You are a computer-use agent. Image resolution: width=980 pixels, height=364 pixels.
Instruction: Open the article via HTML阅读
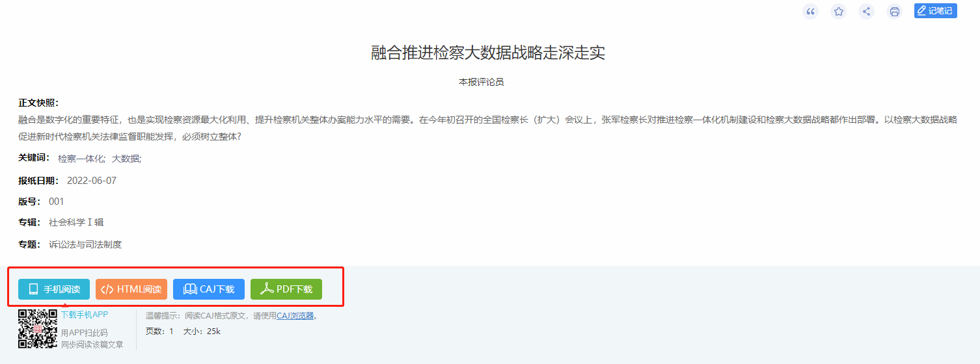(131, 289)
